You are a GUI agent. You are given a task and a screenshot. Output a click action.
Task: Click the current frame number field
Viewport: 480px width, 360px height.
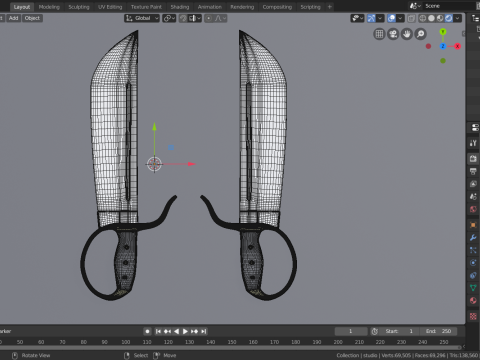pos(350,331)
